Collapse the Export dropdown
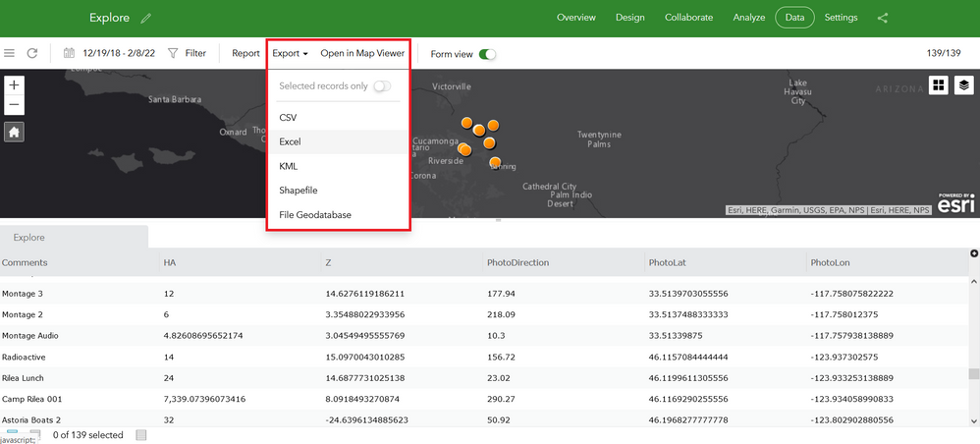 [290, 54]
